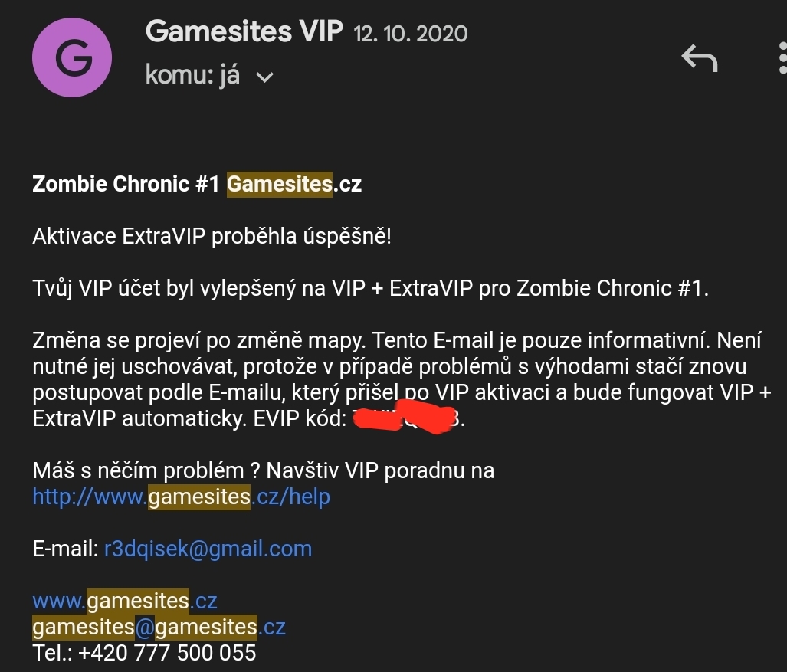
Task: Open the three-dot more options menu
Action: click(782, 58)
